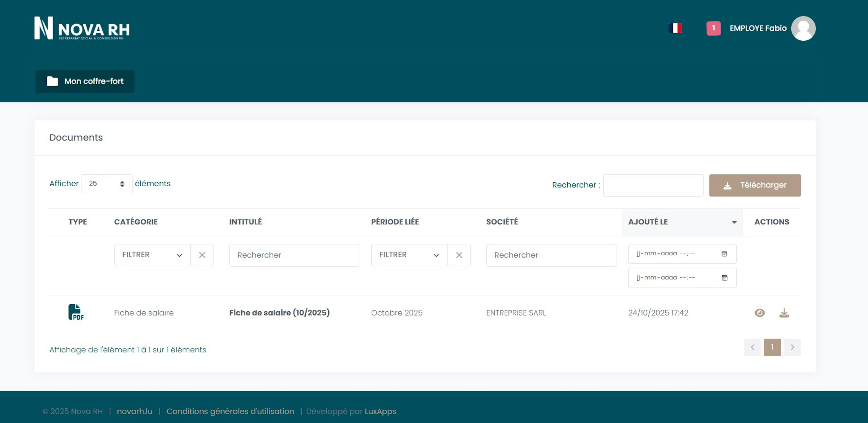Go to next page arrow
The height and width of the screenshot is (423, 868).
click(792, 347)
